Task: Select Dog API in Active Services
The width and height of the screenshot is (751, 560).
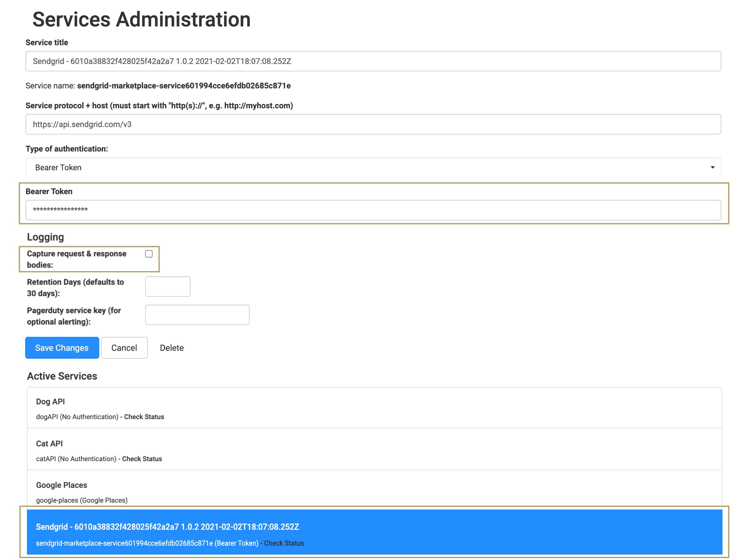Action: 374,408
